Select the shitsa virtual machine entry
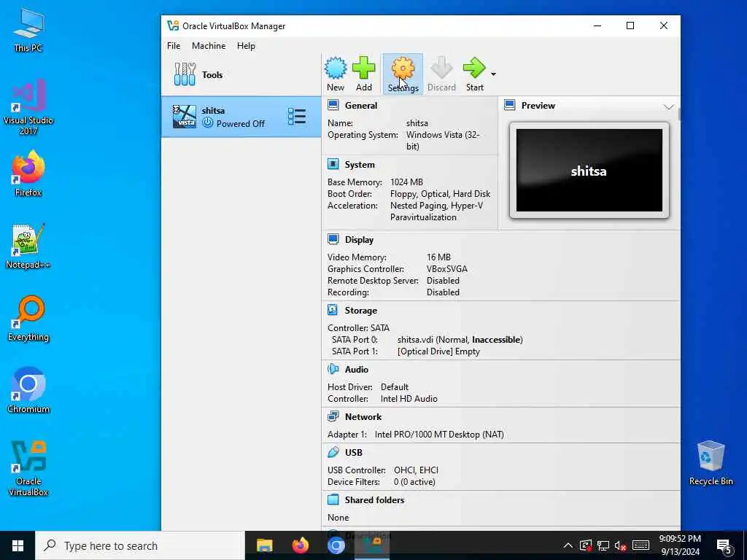This screenshot has height=560, width=747. (x=241, y=117)
